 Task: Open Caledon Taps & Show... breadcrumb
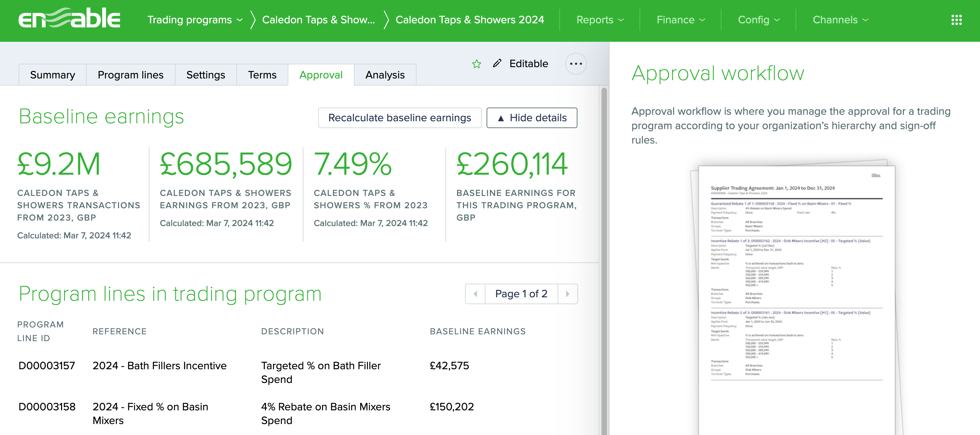[x=319, y=20]
